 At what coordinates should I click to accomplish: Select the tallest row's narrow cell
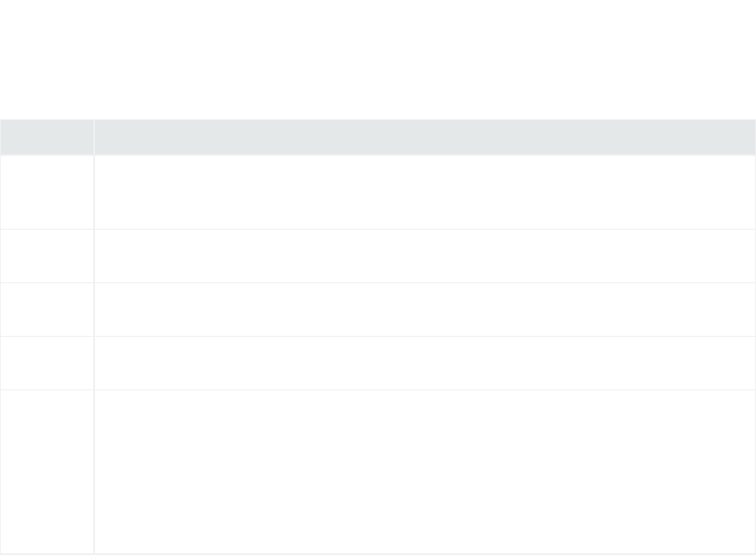pyautogui.click(x=46, y=471)
